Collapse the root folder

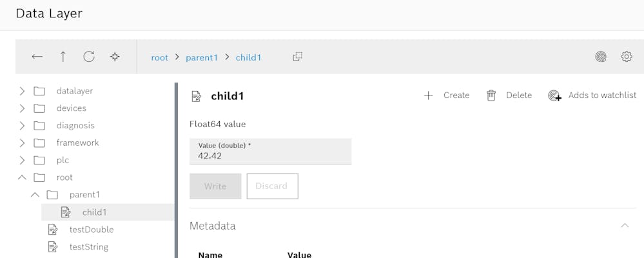pos(22,177)
